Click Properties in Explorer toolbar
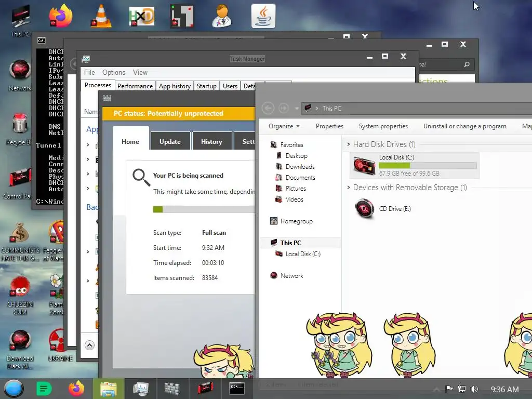 click(x=329, y=126)
